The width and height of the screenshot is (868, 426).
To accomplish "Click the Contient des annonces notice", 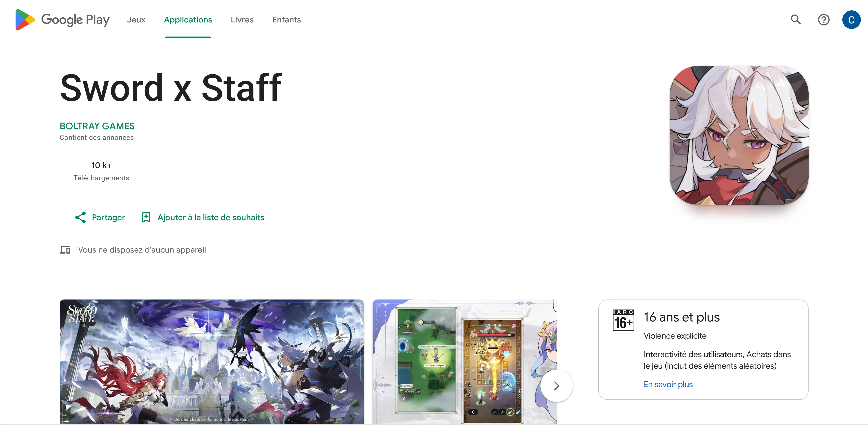I will tap(97, 138).
